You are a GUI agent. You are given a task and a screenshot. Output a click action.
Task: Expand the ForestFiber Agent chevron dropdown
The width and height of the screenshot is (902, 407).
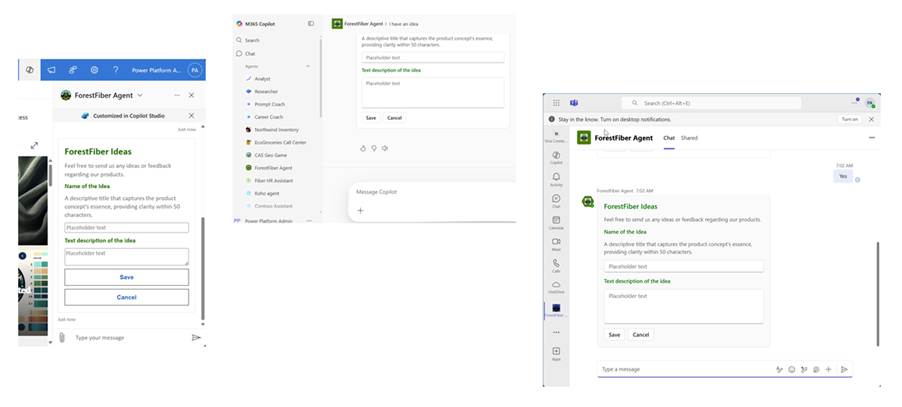[x=140, y=95]
